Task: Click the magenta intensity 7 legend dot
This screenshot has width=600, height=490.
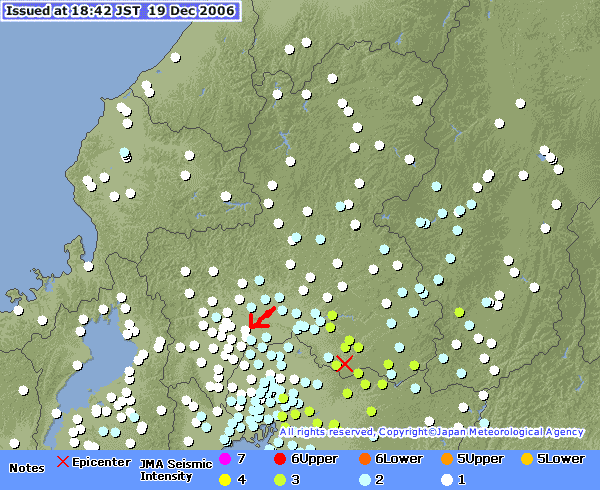Action: point(225,459)
